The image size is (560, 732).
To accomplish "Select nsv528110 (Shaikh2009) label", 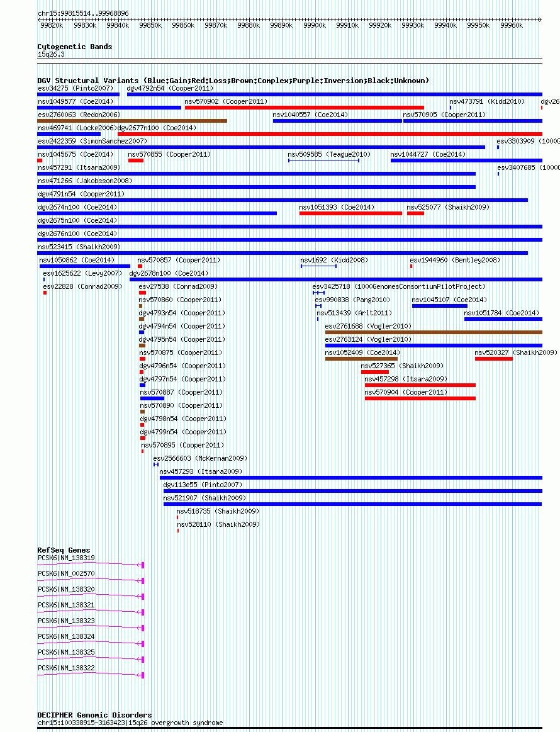I will (218, 524).
